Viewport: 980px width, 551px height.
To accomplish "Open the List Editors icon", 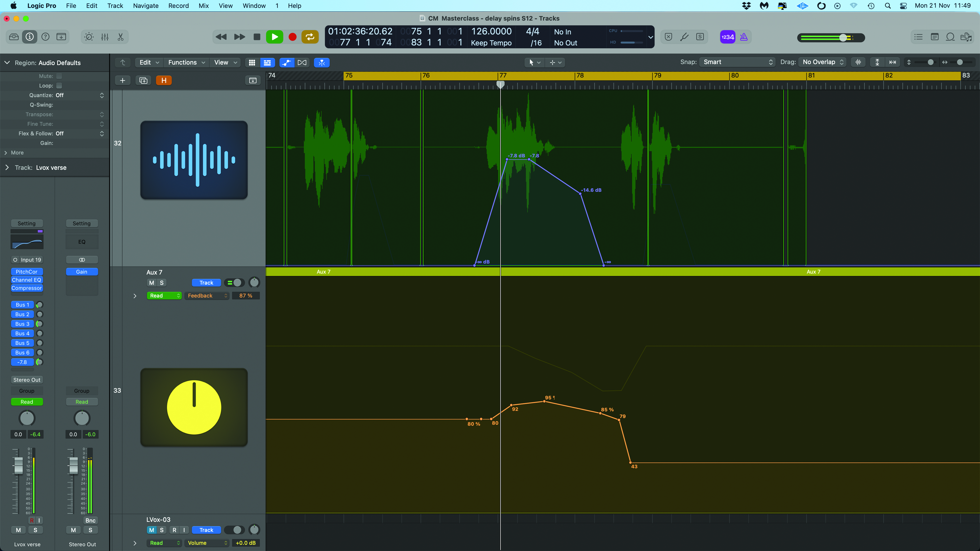I will point(918,37).
